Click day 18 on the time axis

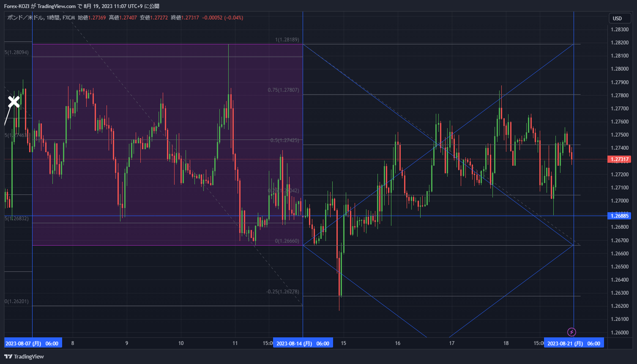coord(506,343)
